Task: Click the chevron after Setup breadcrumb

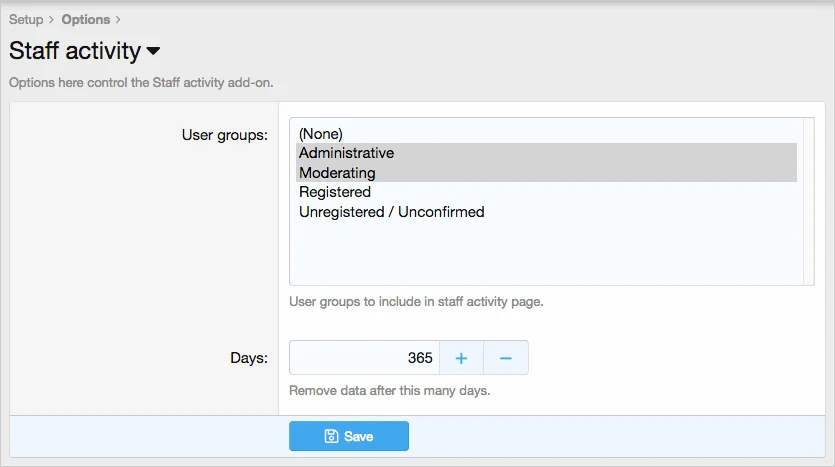Action: [x=51, y=19]
